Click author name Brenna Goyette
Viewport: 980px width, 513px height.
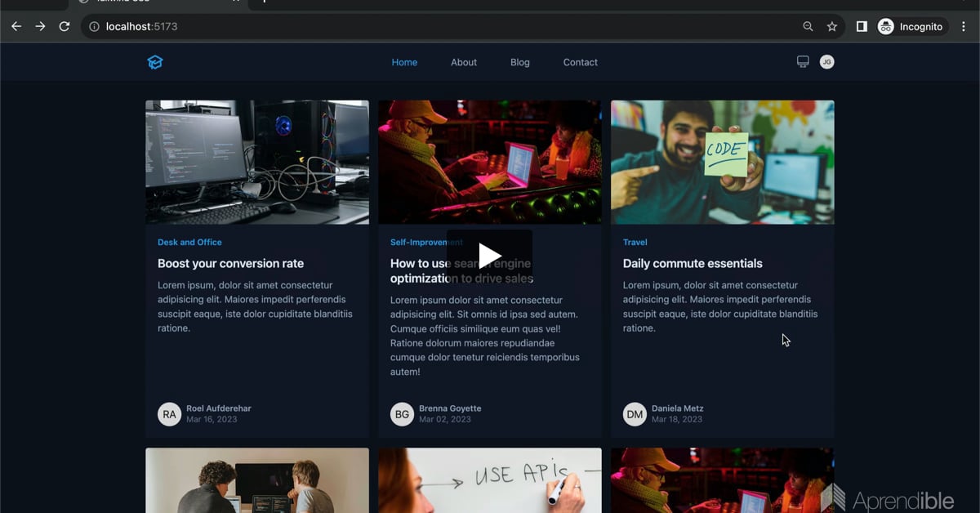(450, 408)
